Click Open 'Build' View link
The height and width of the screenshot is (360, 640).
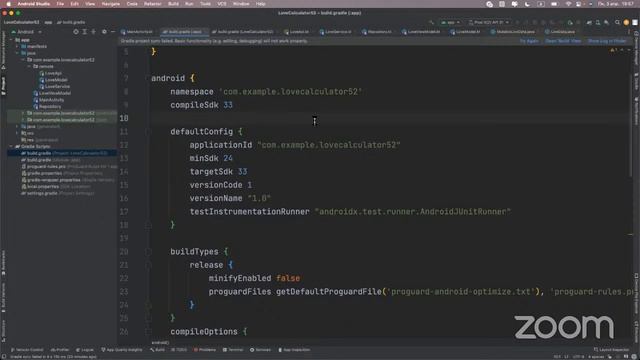[x=563, y=41]
